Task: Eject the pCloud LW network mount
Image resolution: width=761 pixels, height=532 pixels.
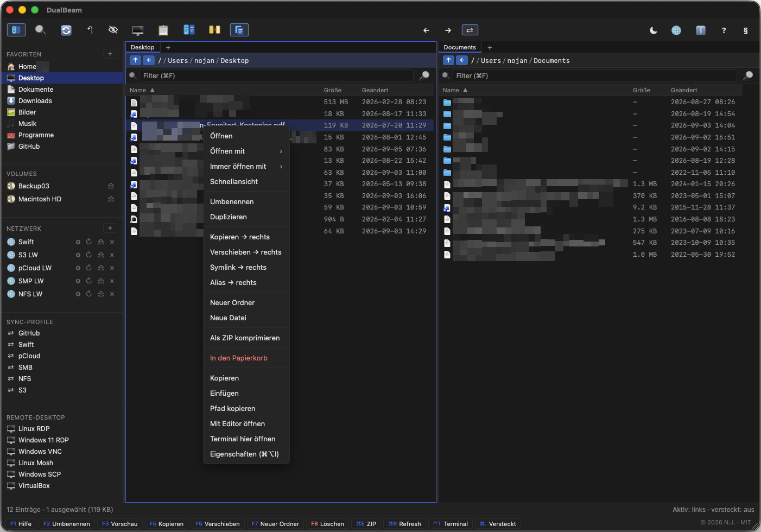Action: (101, 268)
